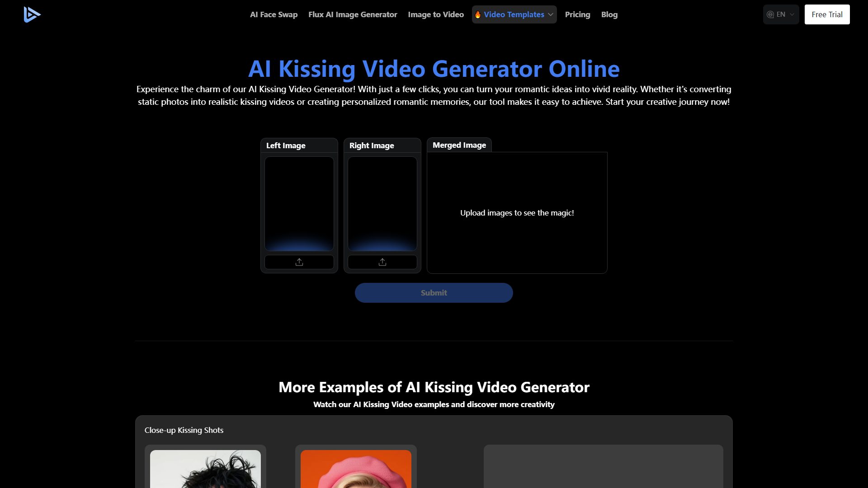Click the Free Trial button

(x=827, y=14)
